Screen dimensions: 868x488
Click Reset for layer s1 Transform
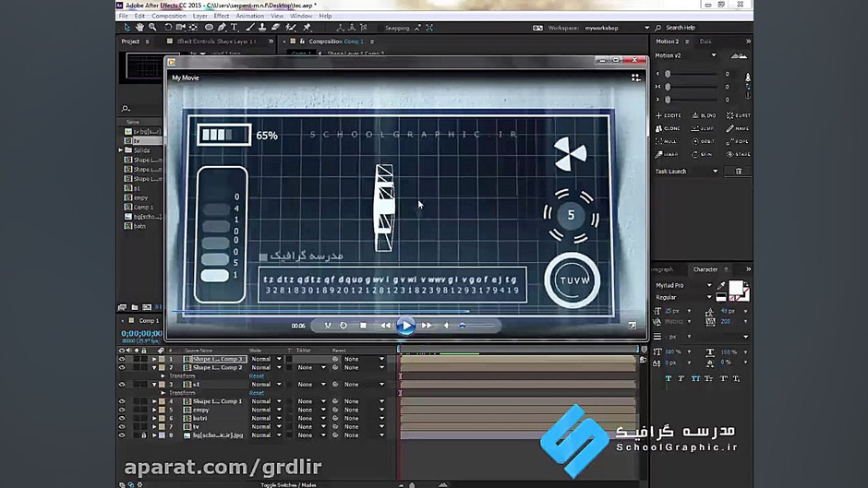257,393
